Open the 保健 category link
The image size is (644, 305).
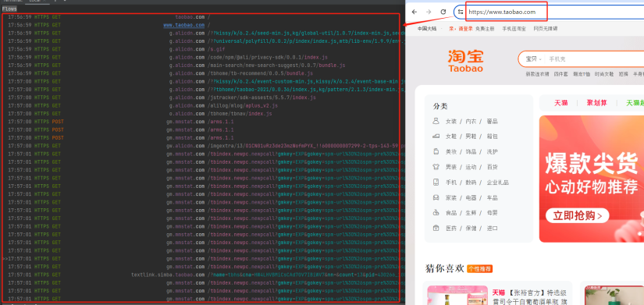pyautogui.click(x=471, y=229)
